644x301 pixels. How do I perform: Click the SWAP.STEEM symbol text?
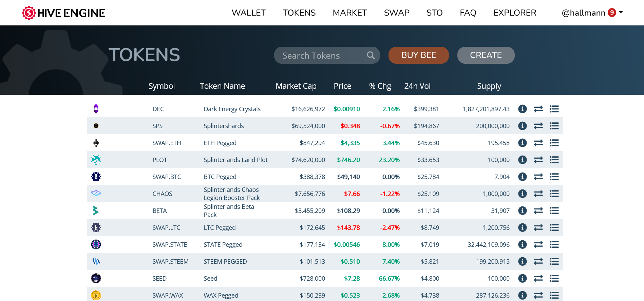171,261
